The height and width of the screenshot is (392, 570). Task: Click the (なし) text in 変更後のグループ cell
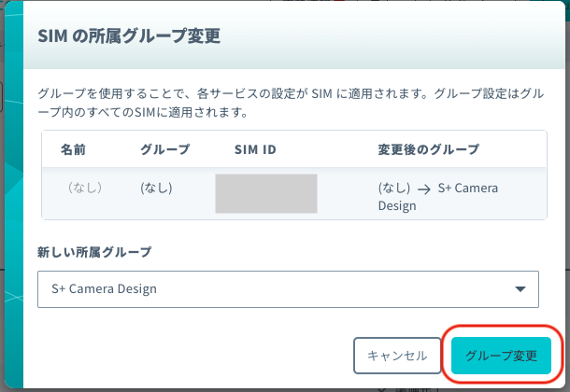point(394,188)
